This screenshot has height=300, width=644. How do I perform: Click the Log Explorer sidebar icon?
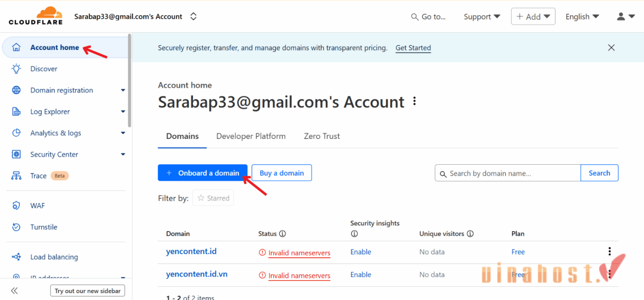[15, 111]
